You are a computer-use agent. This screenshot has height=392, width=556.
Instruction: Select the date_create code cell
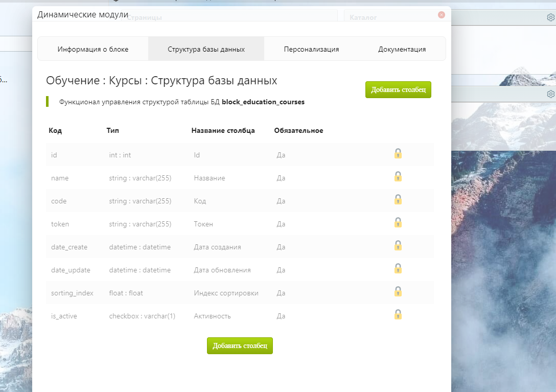69,247
